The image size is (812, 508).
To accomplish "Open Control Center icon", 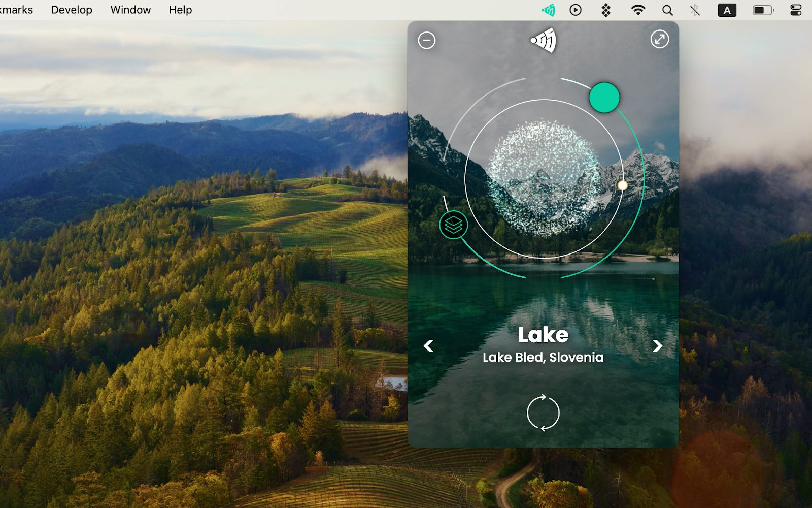I will point(796,10).
